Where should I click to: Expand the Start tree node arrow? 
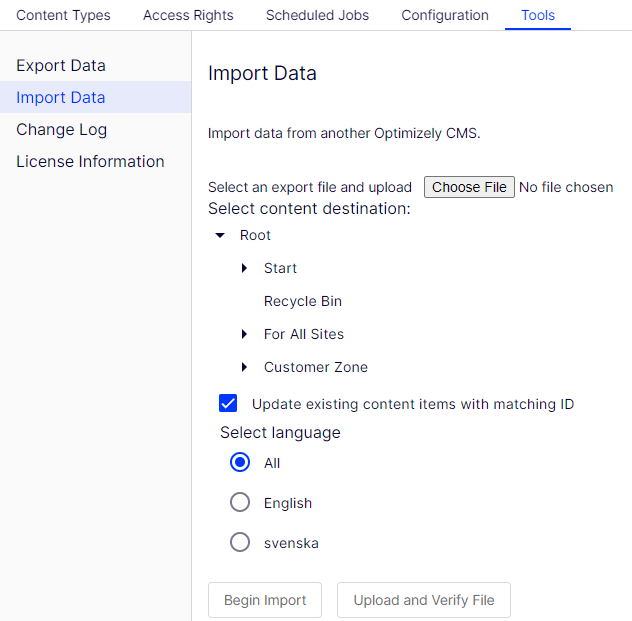(x=244, y=268)
